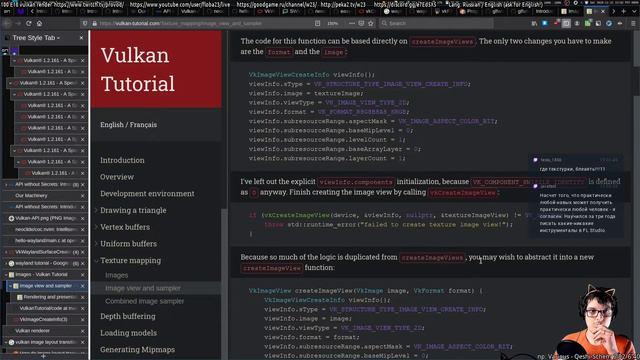The width and height of the screenshot is (640, 360).
Task: Click the vulkan-tutorial.com address bar
Action: [x=204, y=23]
